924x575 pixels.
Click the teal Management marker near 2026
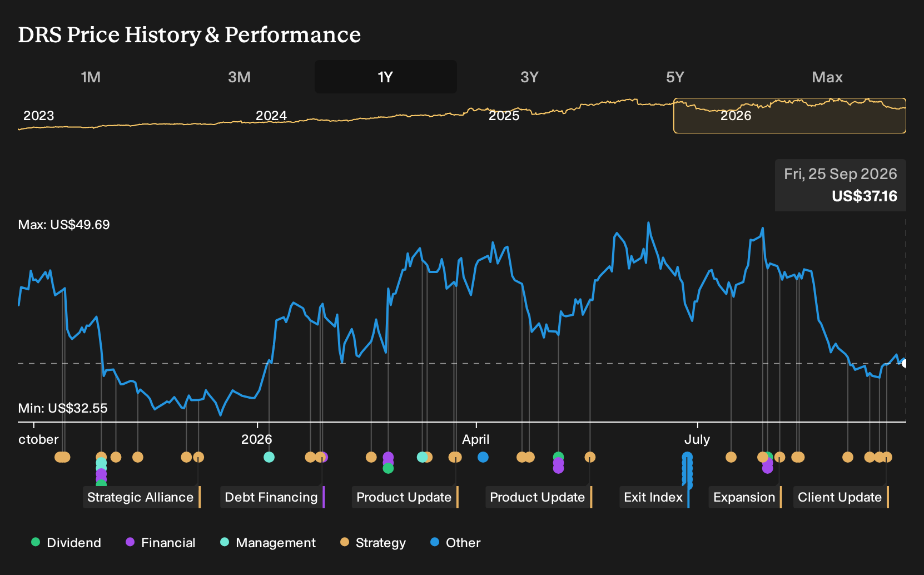pos(269,457)
